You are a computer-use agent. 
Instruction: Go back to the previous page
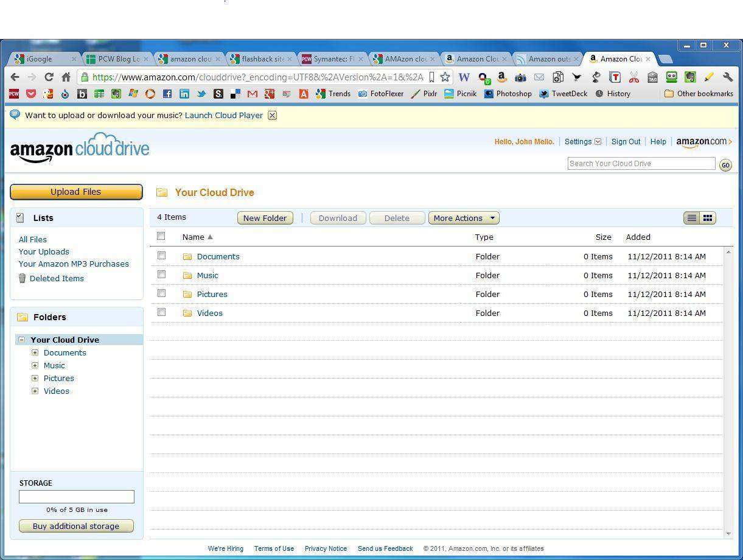(x=15, y=77)
